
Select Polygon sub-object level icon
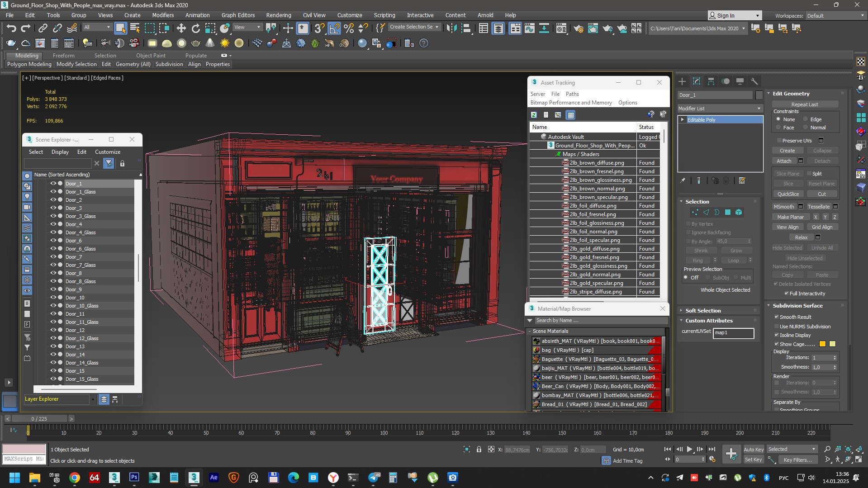[728, 212]
